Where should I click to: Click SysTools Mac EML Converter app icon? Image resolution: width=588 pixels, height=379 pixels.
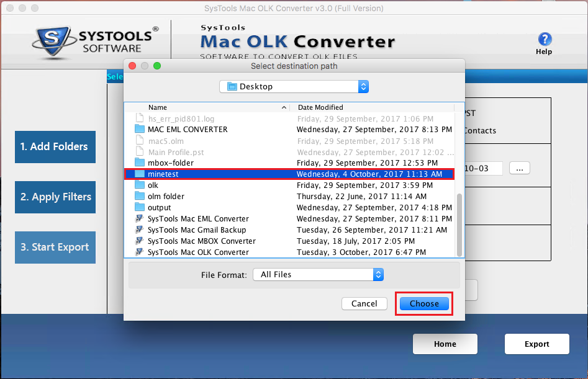[x=140, y=218]
